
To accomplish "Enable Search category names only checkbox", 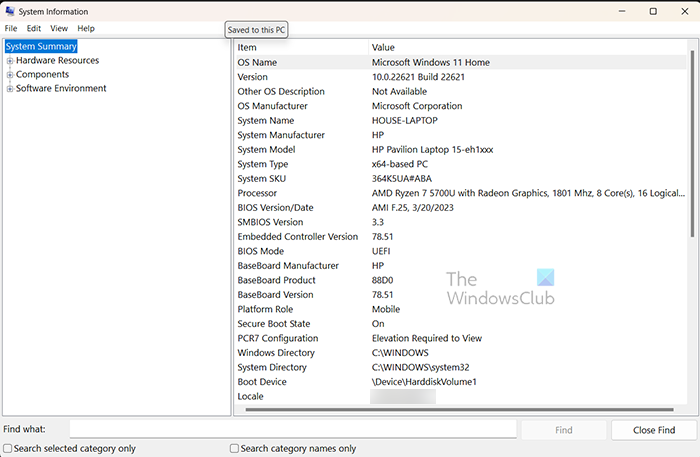I will [234, 448].
